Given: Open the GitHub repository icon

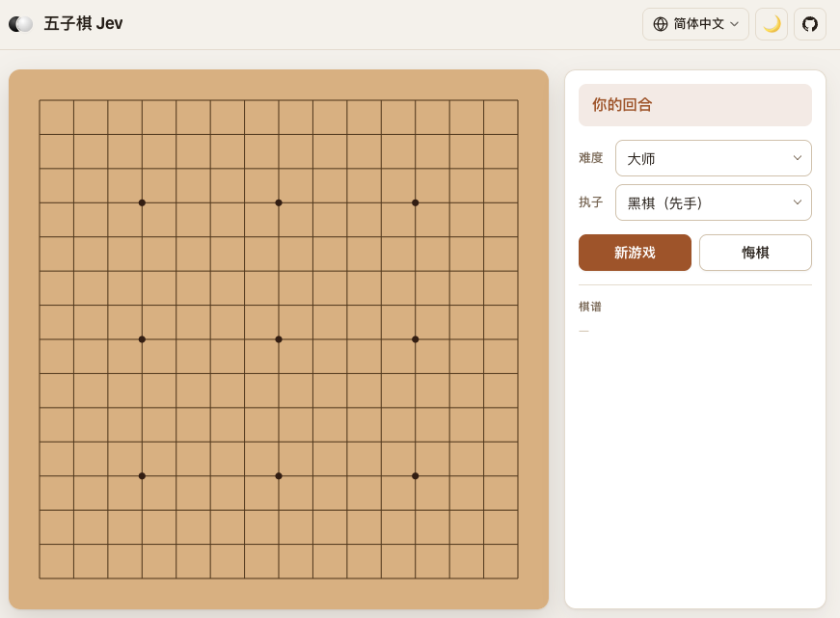Looking at the screenshot, I should (809, 24).
